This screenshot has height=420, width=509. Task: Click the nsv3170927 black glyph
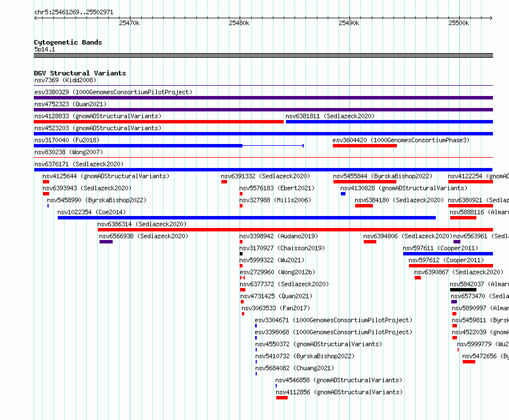(x=241, y=254)
